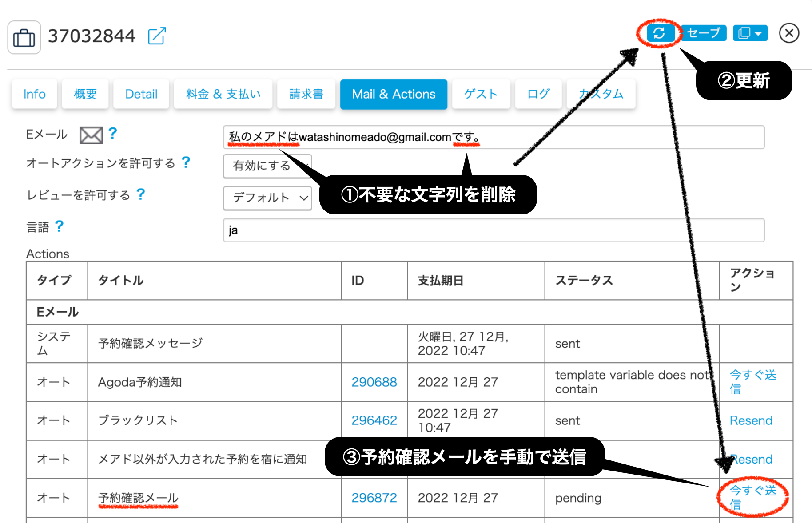The width and height of the screenshot is (812, 523).
Task: Click the envelope icon beside Eメール
Action: (91, 135)
